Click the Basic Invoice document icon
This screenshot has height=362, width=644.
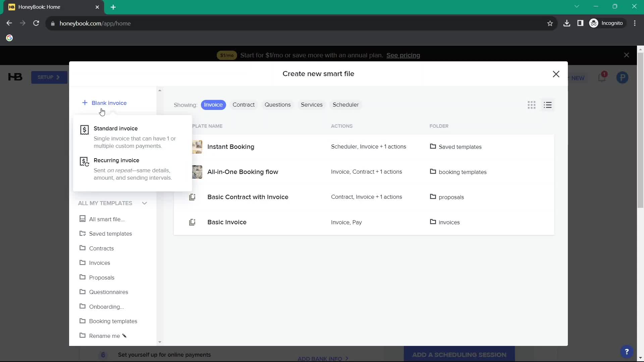click(x=192, y=222)
